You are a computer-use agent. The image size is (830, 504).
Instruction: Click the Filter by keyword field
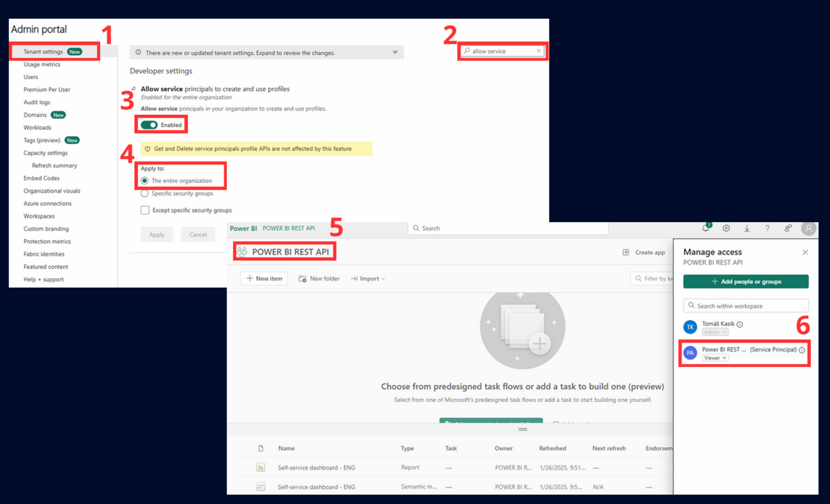click(652, 279)
